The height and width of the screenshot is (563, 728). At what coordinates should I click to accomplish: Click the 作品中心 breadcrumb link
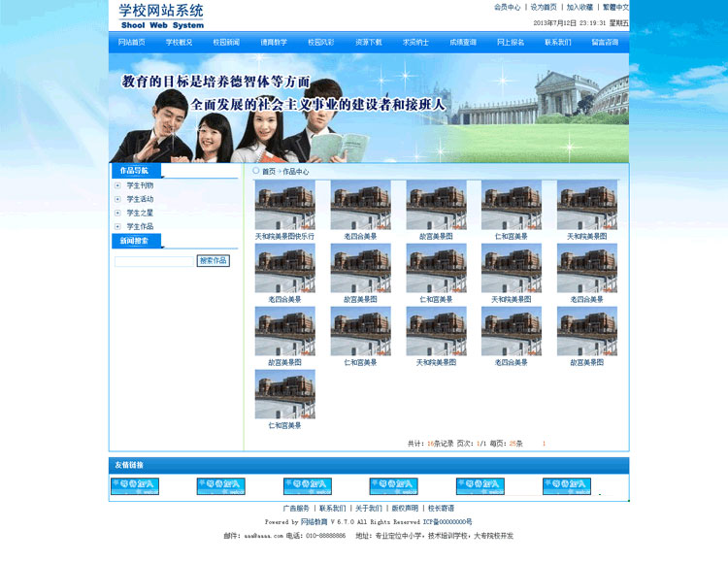(296, 172)
